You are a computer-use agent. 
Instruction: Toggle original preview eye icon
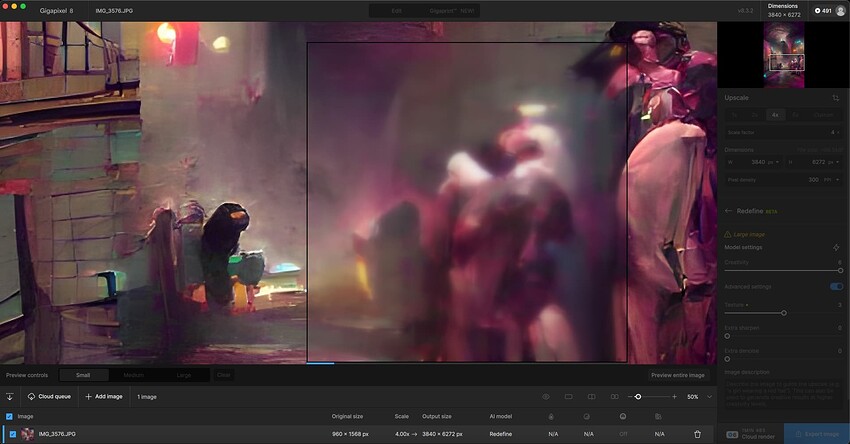546,397
